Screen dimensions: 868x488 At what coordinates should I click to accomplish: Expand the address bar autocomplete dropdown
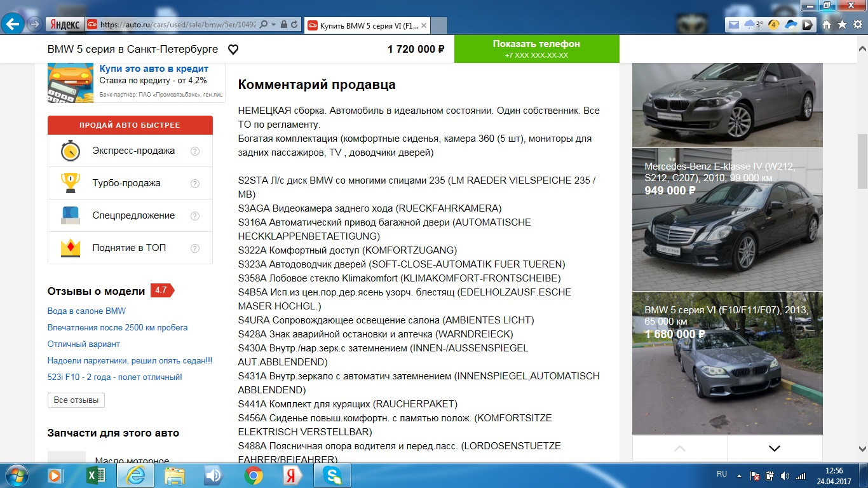(273, 25)
